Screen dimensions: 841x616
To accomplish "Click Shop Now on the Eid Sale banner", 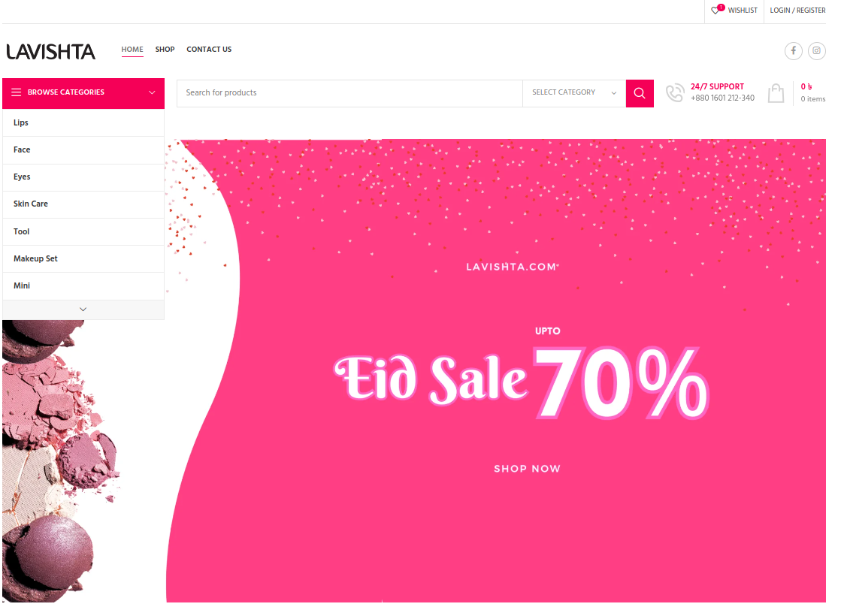I will pos(528,469).
